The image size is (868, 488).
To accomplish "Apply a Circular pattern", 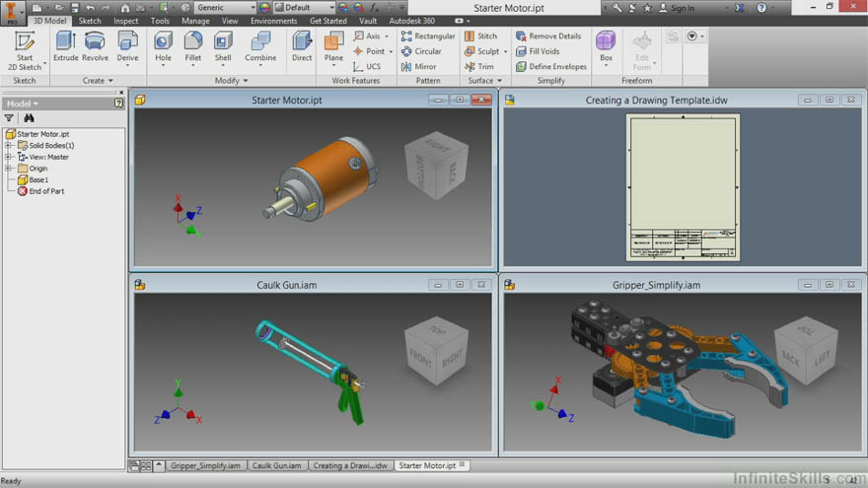I will point(421,51).
